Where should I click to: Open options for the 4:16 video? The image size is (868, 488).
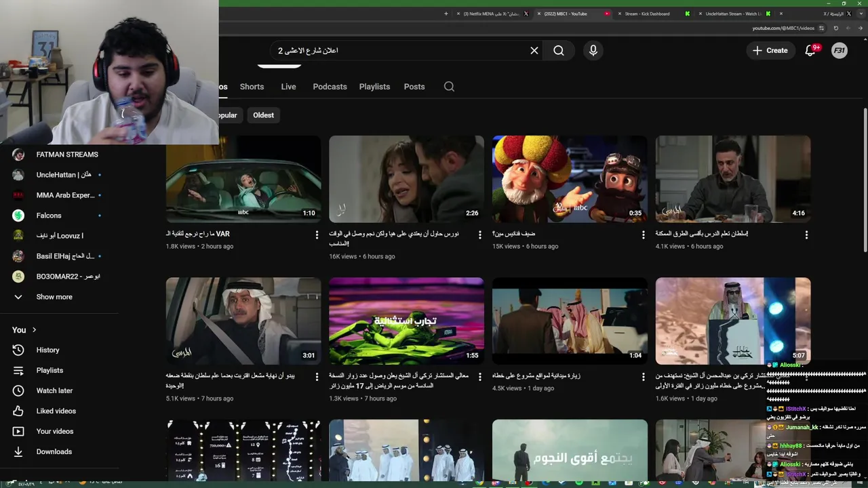806,235
